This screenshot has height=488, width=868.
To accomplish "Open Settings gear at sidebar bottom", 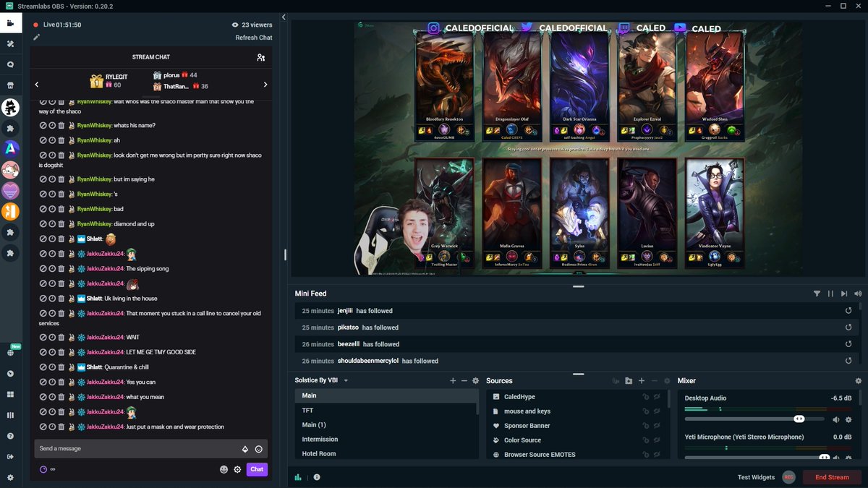I will (x=10, y=477).
